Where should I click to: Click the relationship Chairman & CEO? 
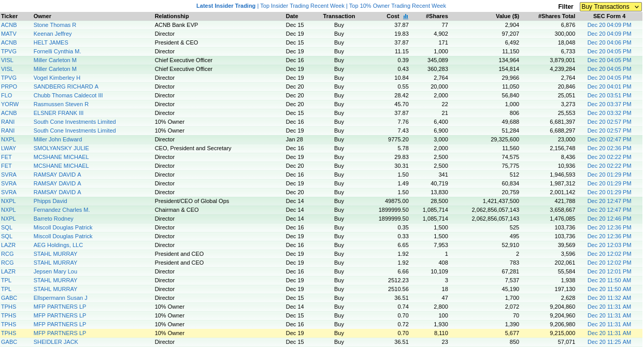point(177,210)
